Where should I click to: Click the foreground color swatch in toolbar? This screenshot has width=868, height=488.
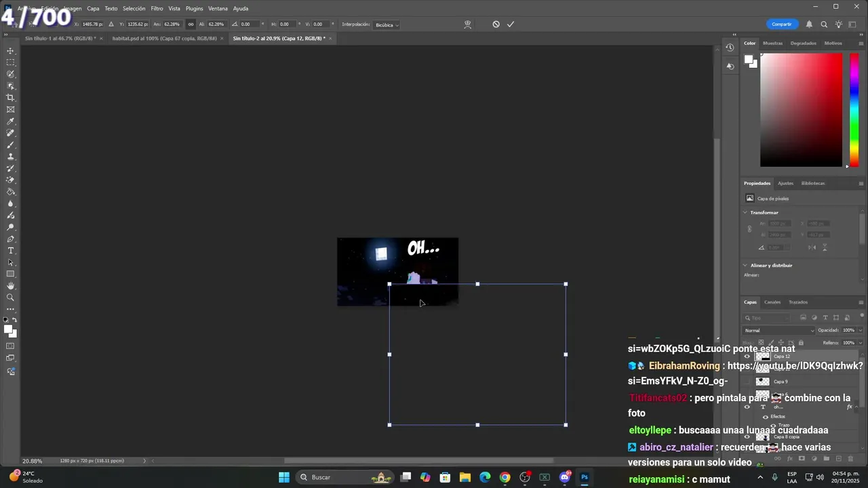click(x=8, y=329)
